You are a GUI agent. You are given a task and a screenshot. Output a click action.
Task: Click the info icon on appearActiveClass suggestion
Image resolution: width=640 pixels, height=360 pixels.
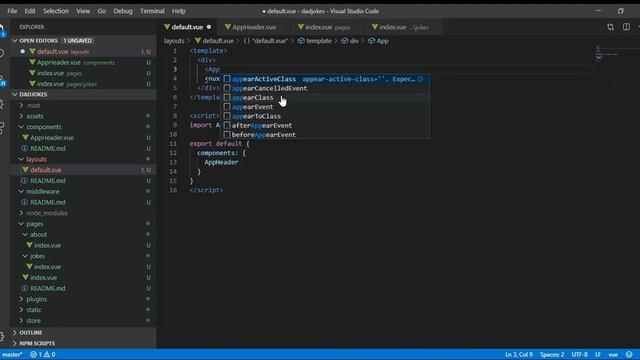click(x=420, y=79)
